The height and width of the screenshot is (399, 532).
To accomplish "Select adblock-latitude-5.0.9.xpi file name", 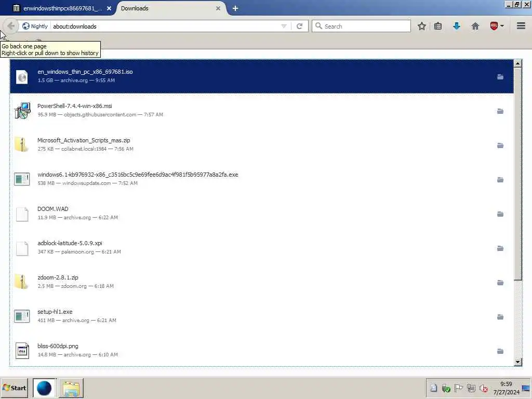I will pyautogui.click(x=70, y=243).
